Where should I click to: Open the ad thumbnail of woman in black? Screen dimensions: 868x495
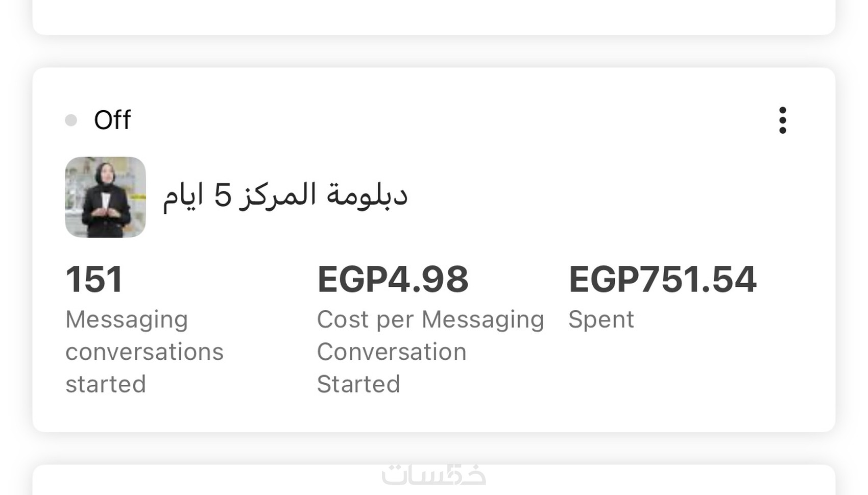click(x=105, y=197)
